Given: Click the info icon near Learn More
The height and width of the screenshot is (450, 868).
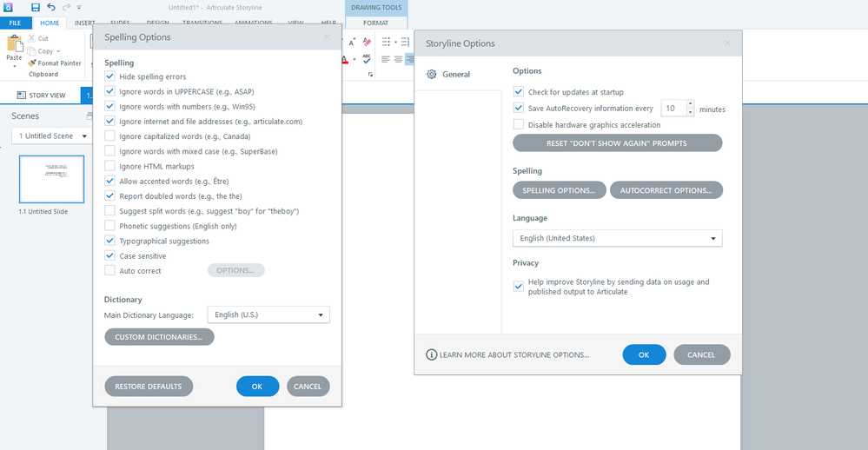Looking at the screenshot, I should click(x=431, y=354).
